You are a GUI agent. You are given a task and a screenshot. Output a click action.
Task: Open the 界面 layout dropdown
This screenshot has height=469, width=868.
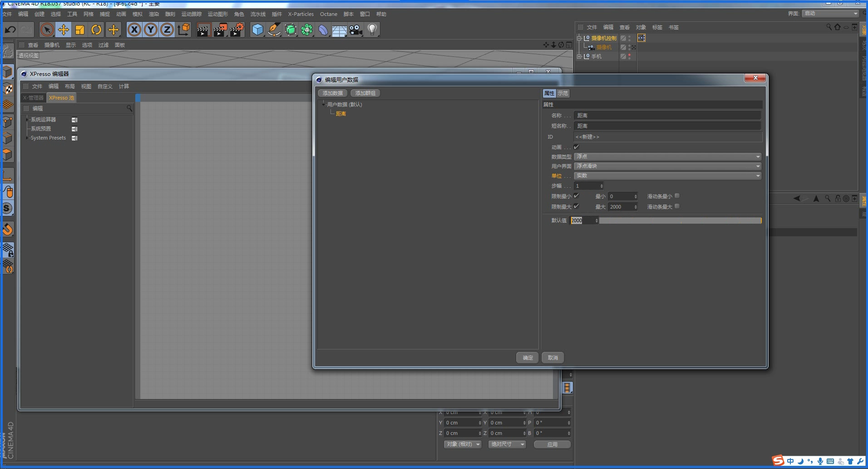[x=831, y=14]
